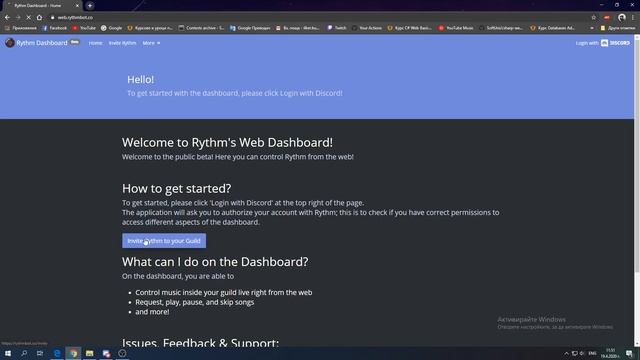This screenshot has height=360, width=640.
Task: Open the Windows Start menu
Action: point(8,353)
